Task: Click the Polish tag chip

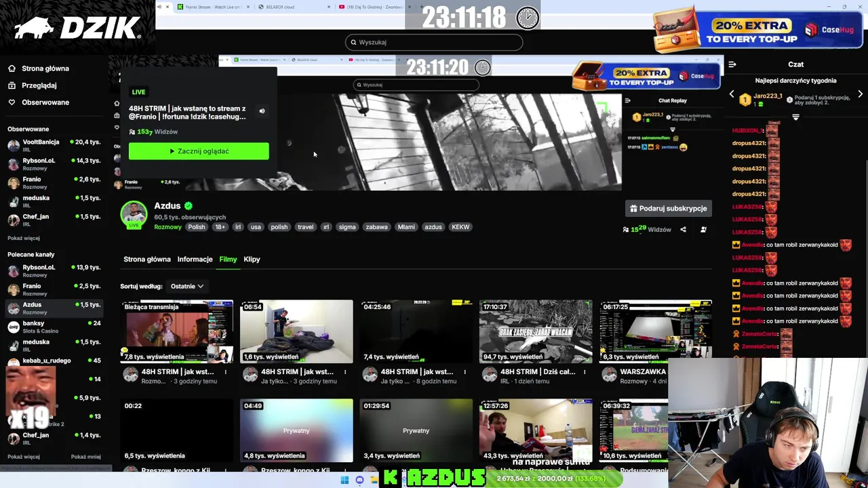Action: click(x=197, y=227)
